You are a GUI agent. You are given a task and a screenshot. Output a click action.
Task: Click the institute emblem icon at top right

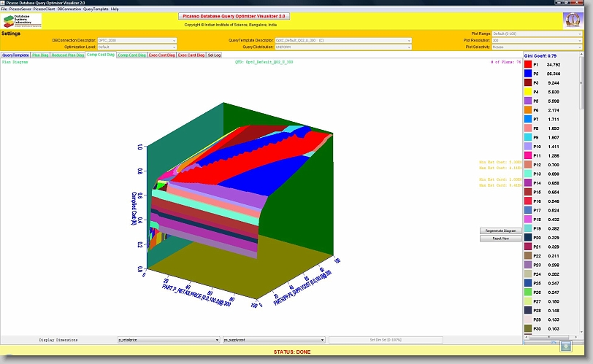pos(573,20)
